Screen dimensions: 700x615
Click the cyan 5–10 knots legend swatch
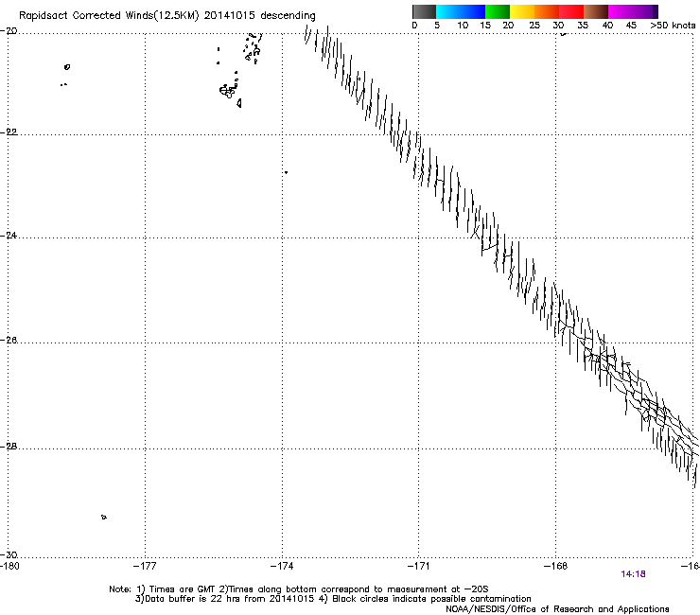pos(448,11)
